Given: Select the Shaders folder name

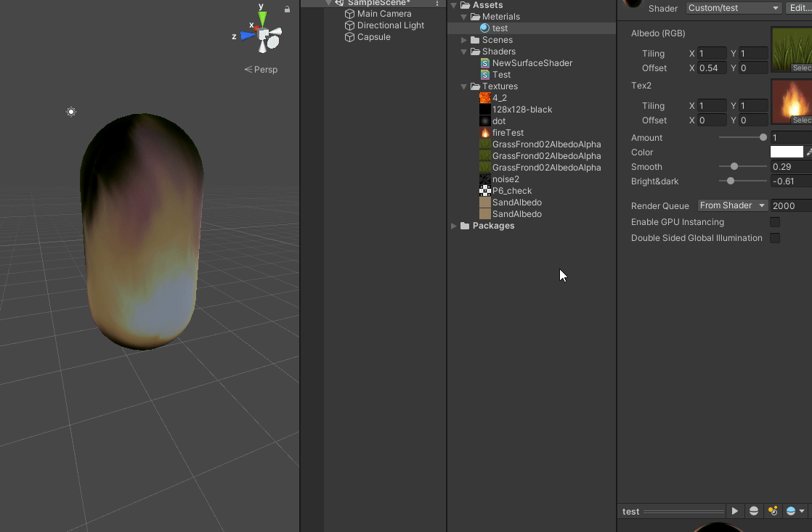Looking at the screenshot, I should (x=499, y=52).
